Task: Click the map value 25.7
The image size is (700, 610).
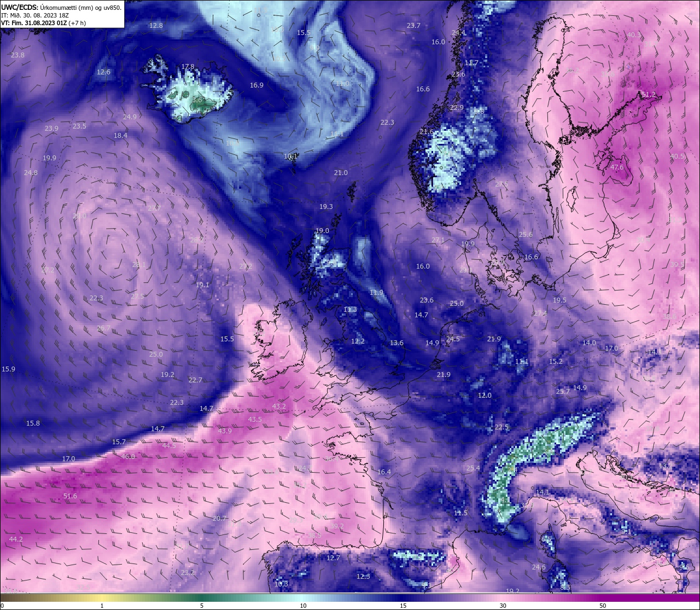Action: (x=563, y=392)
